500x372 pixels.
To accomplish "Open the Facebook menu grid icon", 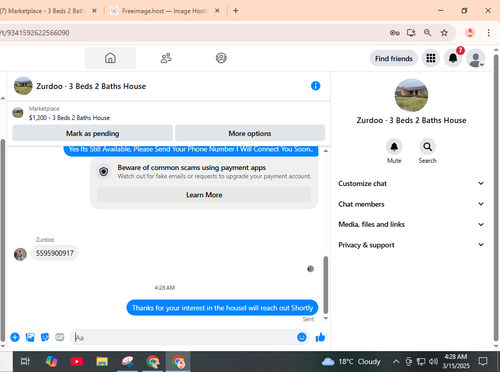I will coord(431,58).
